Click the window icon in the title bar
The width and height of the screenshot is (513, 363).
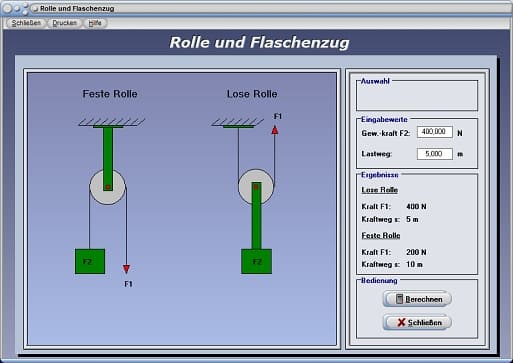35,8
